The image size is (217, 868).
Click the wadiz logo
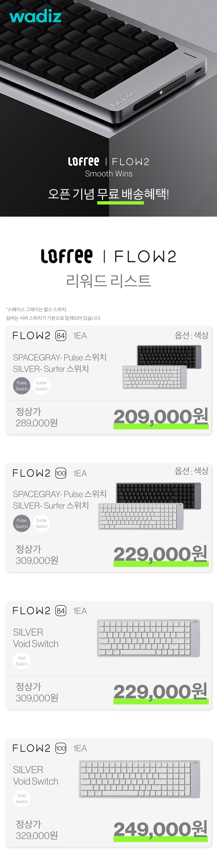tap(35, 16)
